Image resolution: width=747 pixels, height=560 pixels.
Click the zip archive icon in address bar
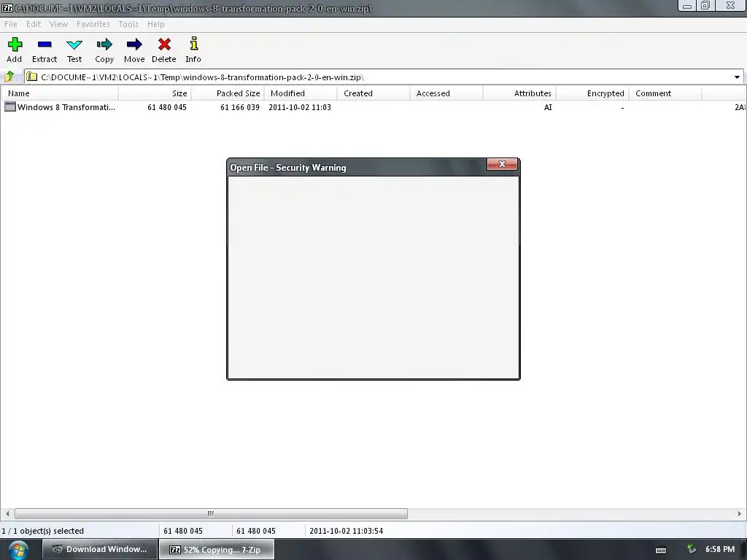click(x=32, y=77)
